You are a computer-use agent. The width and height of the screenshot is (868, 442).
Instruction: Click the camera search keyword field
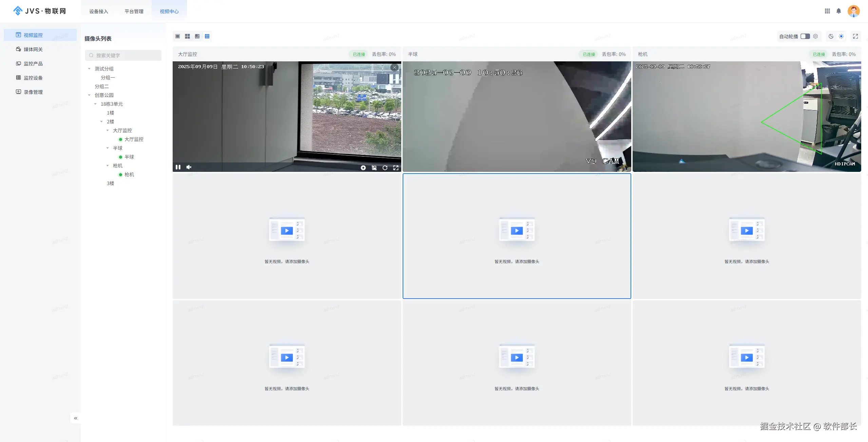[x=126, y=55]
